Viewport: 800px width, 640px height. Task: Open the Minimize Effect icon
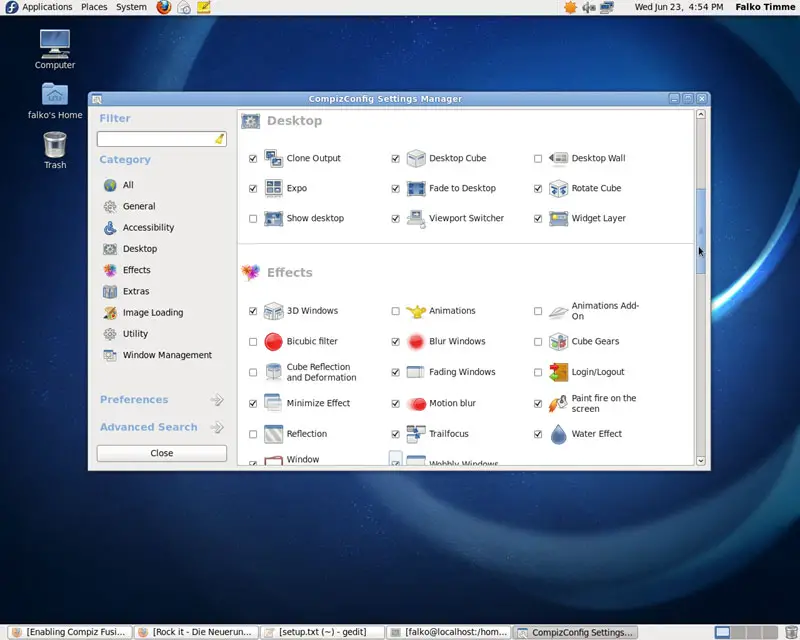tap(273, 403)
